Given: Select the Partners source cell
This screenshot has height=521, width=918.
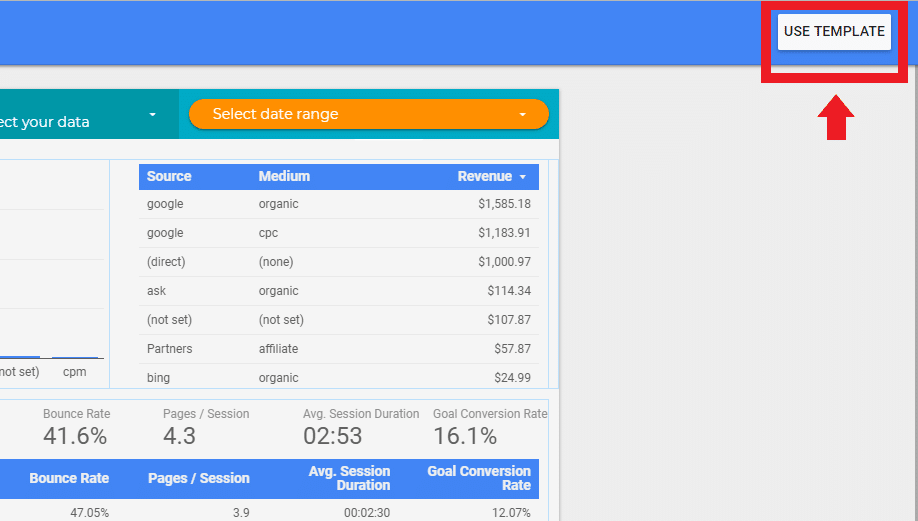Looking at the screenshot, I should click(169, 349).
